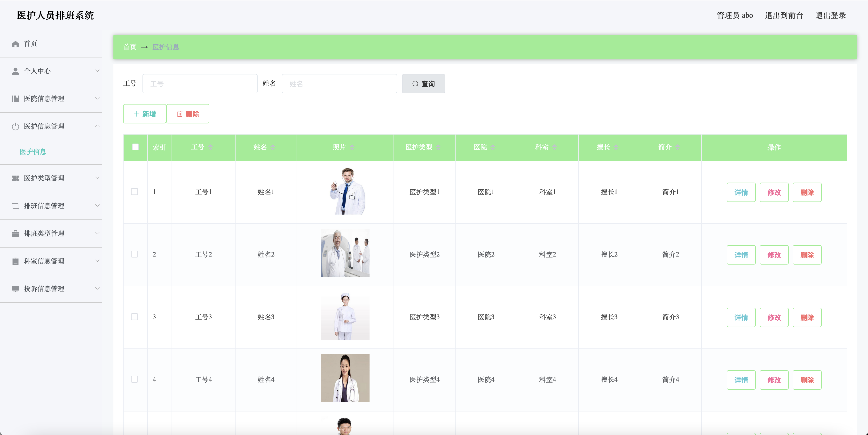Viewport: 868px width, 435px height.
Task: Click the trash icon in top 删除 button
Action: (180, 114)
